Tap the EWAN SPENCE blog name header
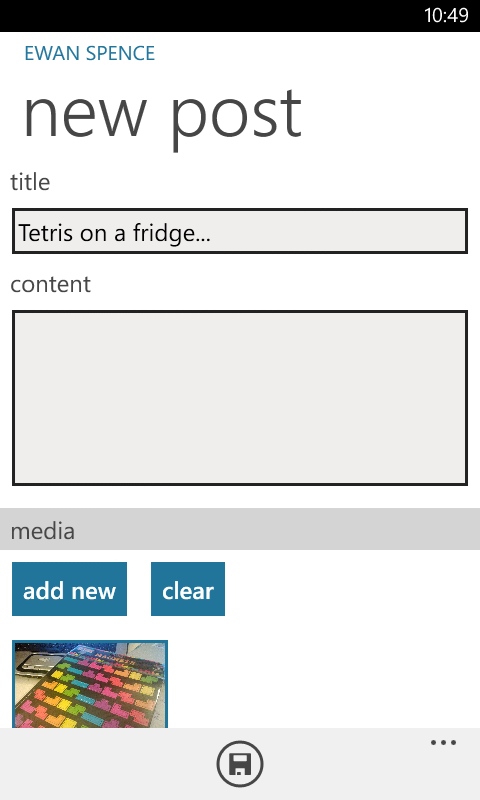This screenshot has height=800, width=480. pos(90,53)
